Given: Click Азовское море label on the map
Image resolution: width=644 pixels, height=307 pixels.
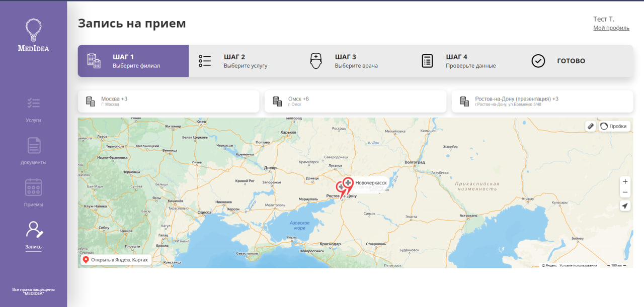Looking at the screenshot, I should coord(300,225).
